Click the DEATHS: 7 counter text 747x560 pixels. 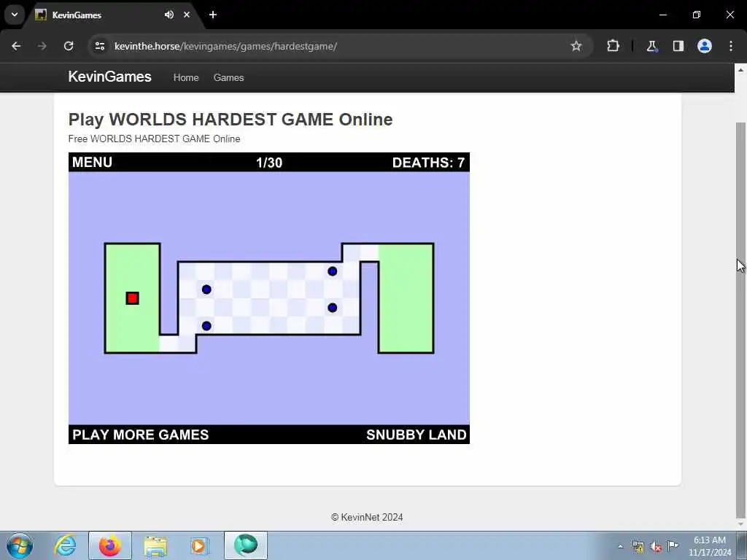(428, 163)
